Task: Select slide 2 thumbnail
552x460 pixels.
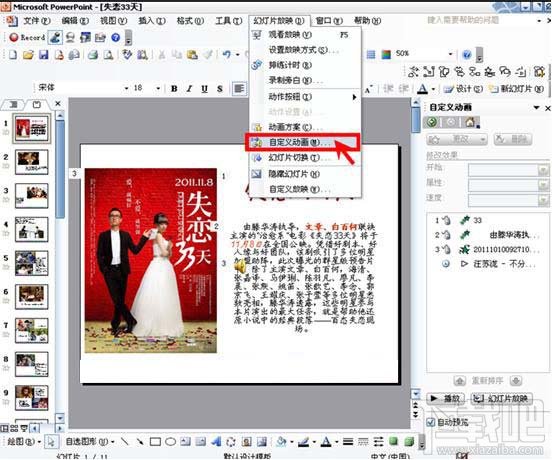Action: coord(32,162)
